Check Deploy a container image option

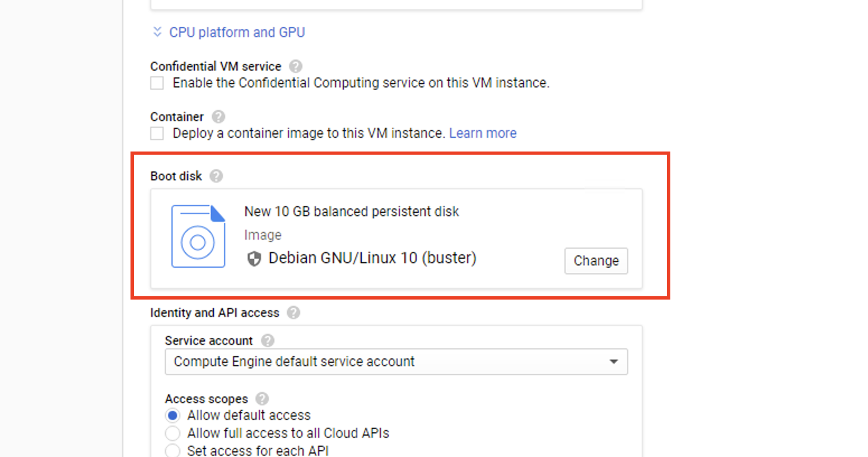pyautogui.click(x=157, y=134)
